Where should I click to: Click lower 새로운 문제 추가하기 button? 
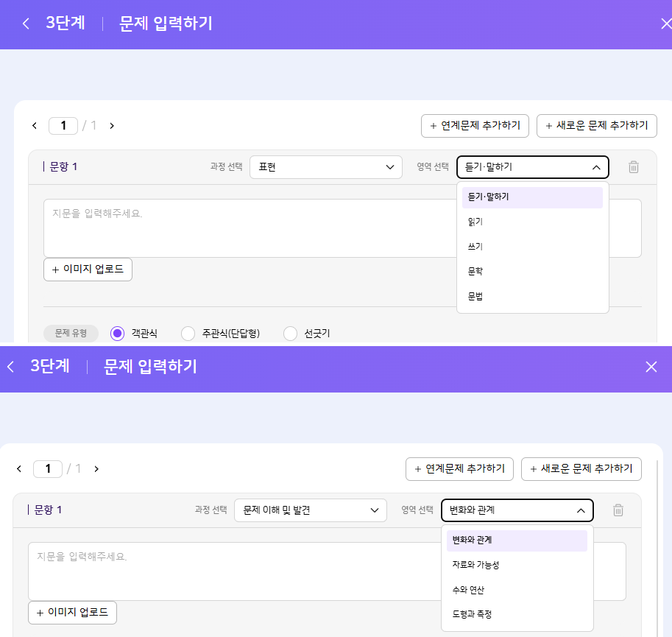coord(581,468)
